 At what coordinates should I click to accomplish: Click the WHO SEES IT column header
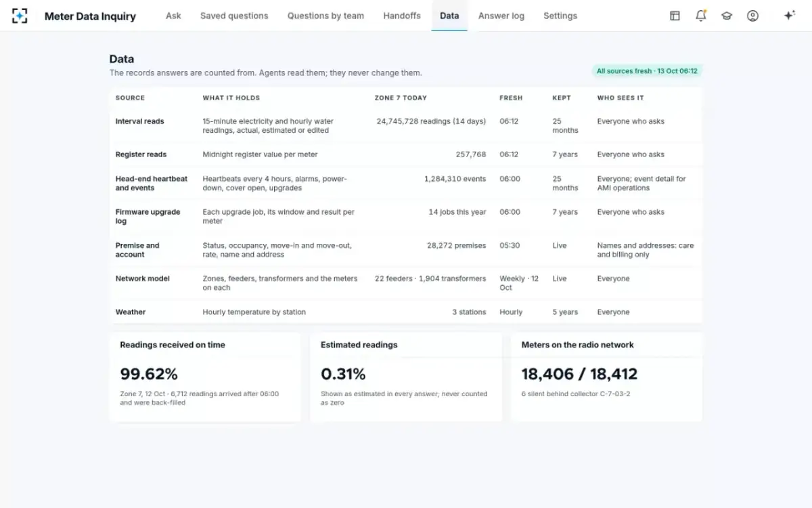pyautogui.click(x=621, y=98)
